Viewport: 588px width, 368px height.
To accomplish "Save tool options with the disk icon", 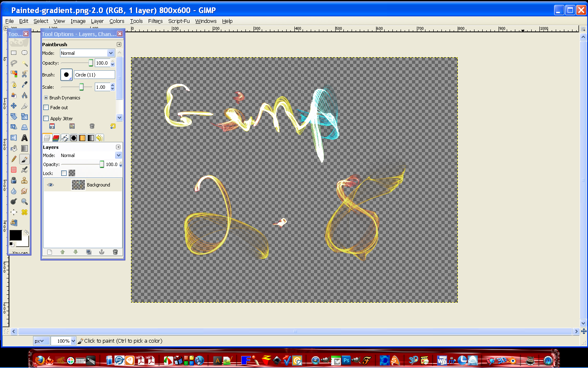I will point(52,126).
